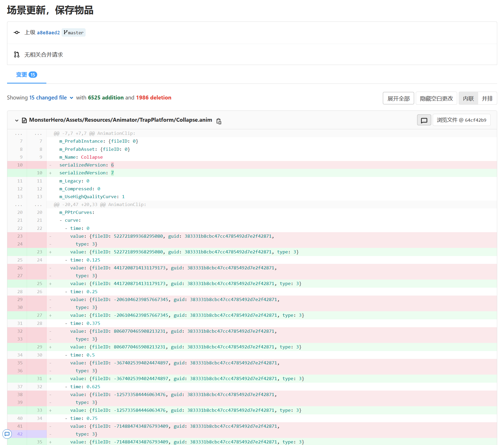Switch to 并排 side-by-side diff view
504x445 pixels.
click(x=487, y=98)
